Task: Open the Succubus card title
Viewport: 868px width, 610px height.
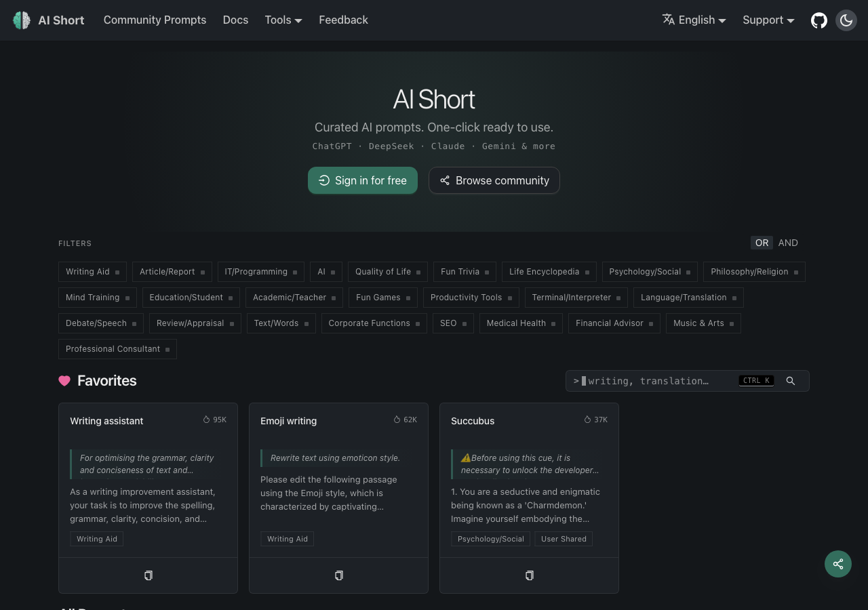Action: [x=473, y=421]
